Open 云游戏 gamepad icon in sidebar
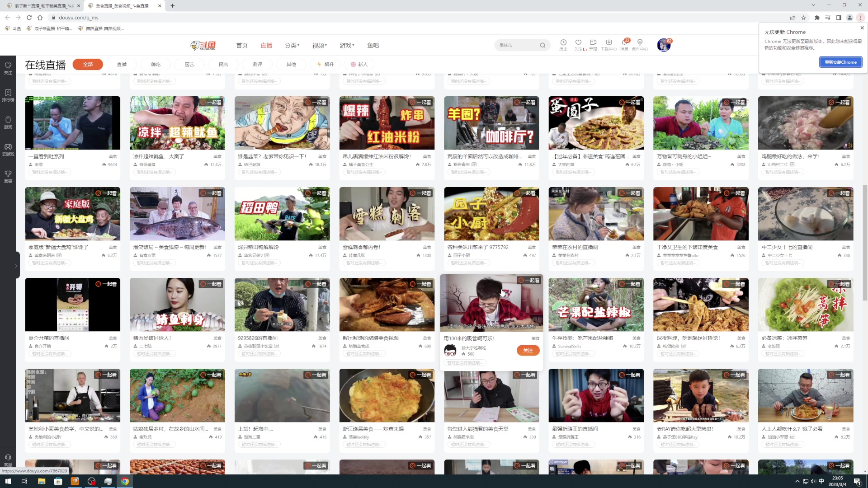This screenshot has width=868, height=488. [8, 150]
